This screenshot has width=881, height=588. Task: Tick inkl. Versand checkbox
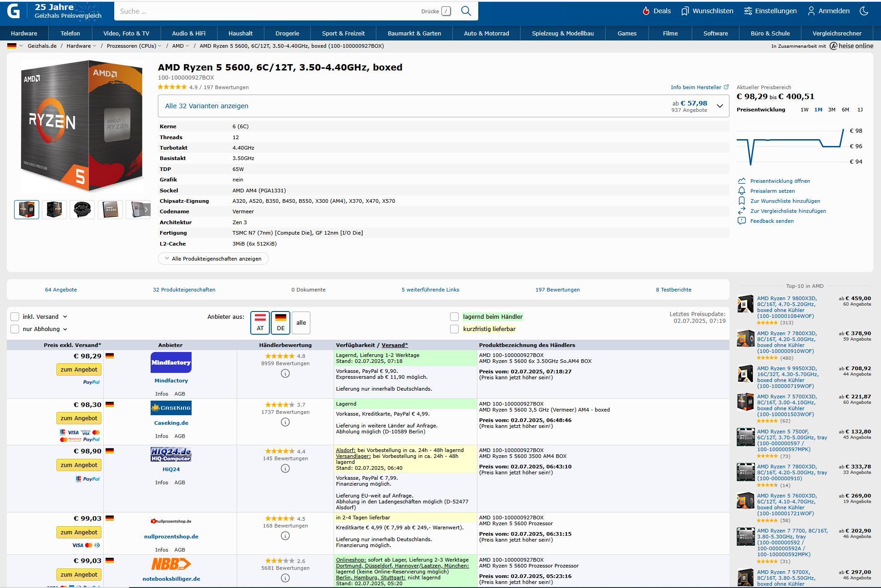click(15, 317)
